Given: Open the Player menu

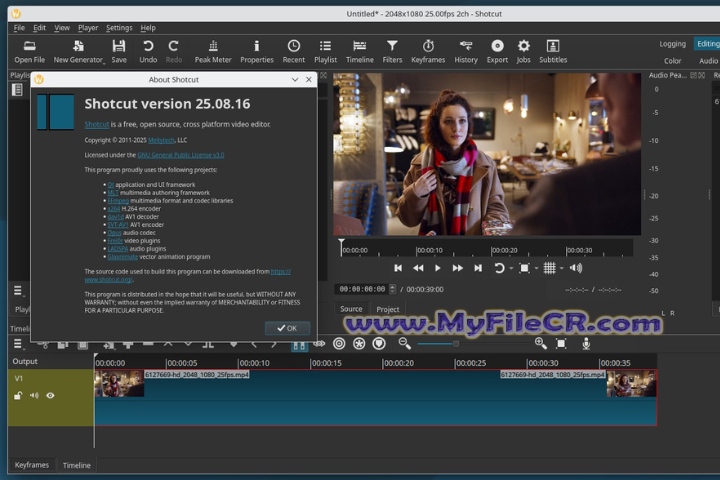Looking at the screenshot, I should coord(88,28).
